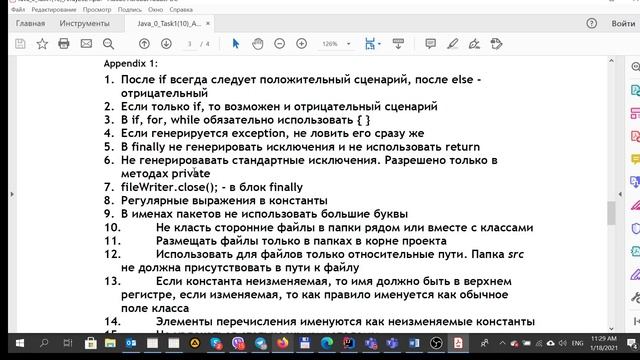The image size is (640, 360).
Task: Collapse the right tools pane arrow
Action: click(x=620, y=194)
